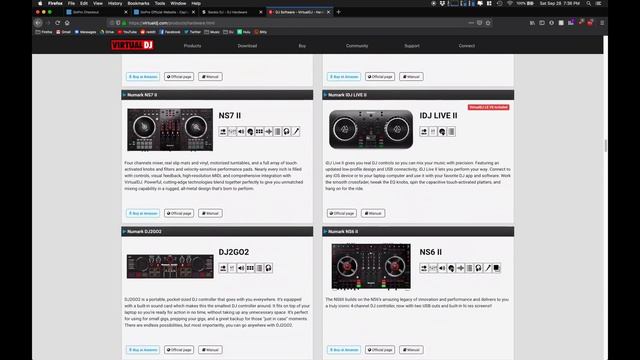Image resolution: width=640 pixels, height=360 pixels.
Task: Open the Manual for NS7 II
Action: point(210,213)
